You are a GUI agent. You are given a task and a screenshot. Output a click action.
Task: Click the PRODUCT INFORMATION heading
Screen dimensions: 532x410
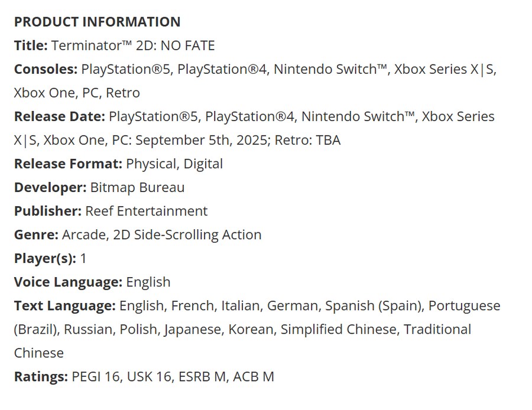tap(97, 22)
